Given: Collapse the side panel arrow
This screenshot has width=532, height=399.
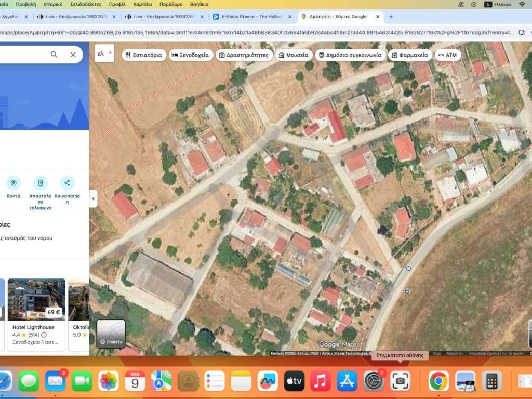Looking at the screenshot, I should point(94,198).
